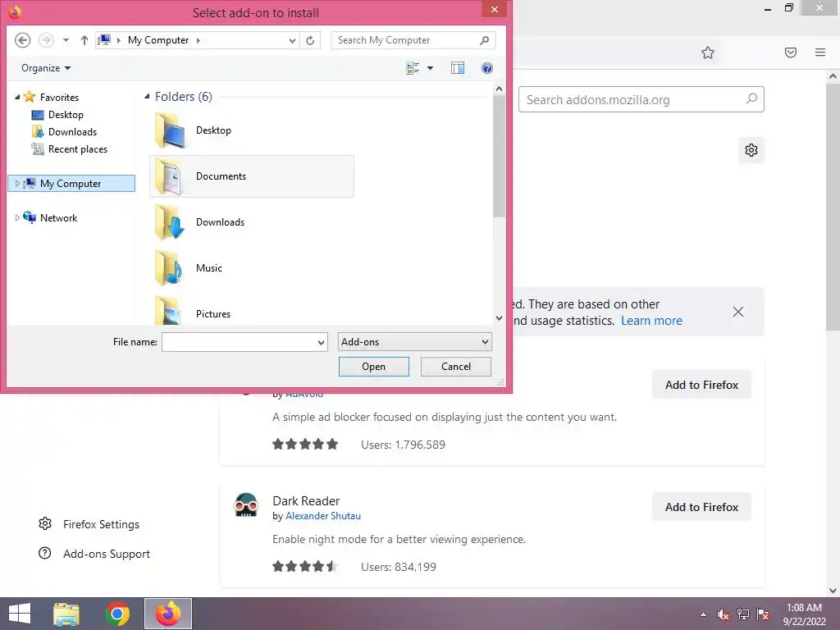Image resolution: width=840 pixels, height=630 pixels.
Task: Click the taskbar clock showing 1:08 AM
Action: [804, 614]
